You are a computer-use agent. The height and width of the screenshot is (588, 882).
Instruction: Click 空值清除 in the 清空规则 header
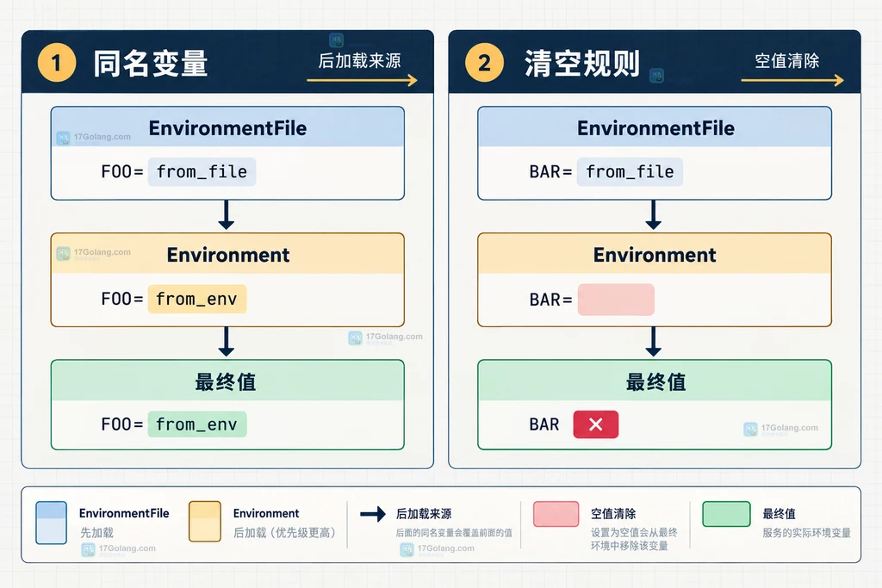point(786,61)
